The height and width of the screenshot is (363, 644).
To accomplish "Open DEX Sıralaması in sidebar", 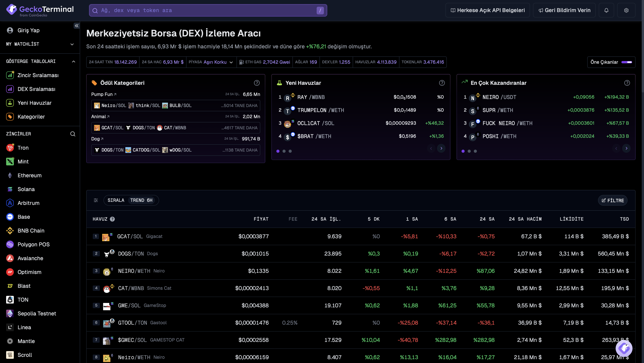I will (x=36, y=89).
